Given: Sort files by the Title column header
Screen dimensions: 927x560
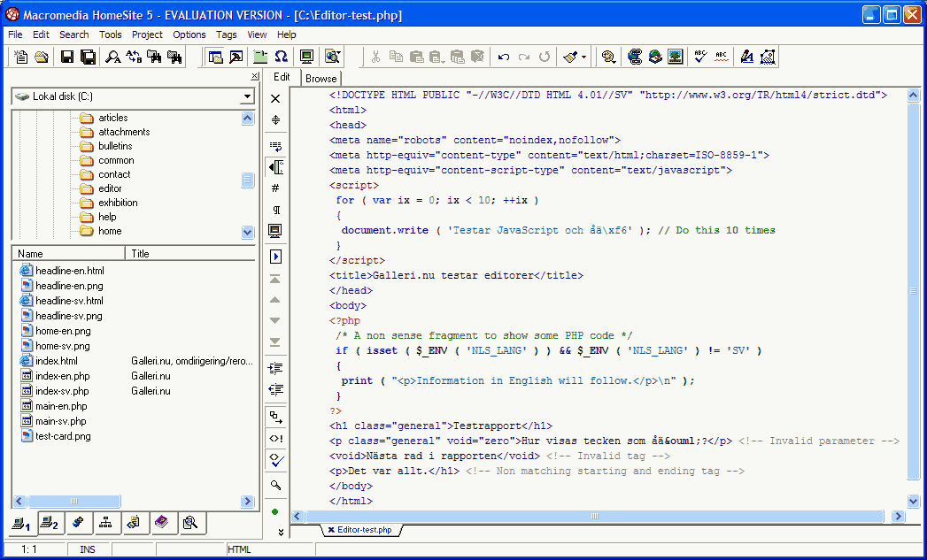Looking at the screenshot, I should [x=190, y=254].
